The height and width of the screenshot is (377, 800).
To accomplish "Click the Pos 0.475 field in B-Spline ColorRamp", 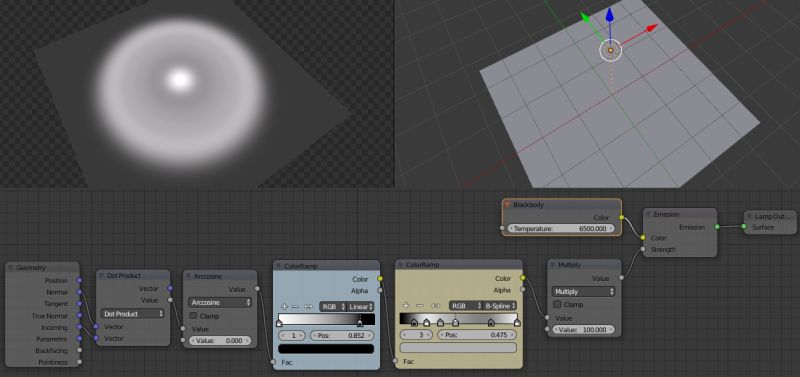I will coord(477,335).
